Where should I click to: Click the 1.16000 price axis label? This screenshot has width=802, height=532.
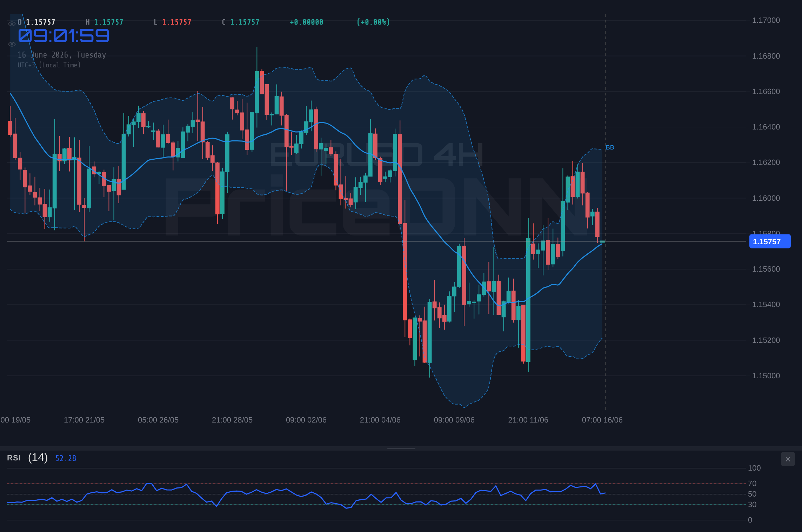tap(766, 198)
